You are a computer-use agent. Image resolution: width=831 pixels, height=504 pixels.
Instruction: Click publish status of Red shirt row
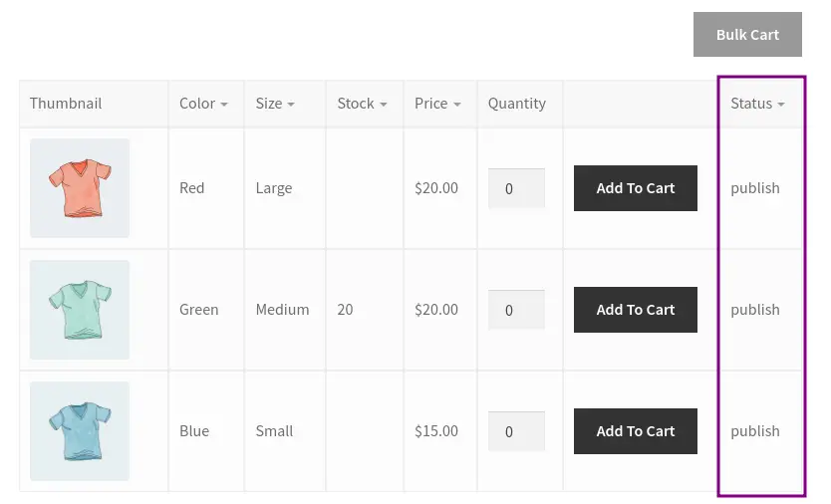click(754, 188)
